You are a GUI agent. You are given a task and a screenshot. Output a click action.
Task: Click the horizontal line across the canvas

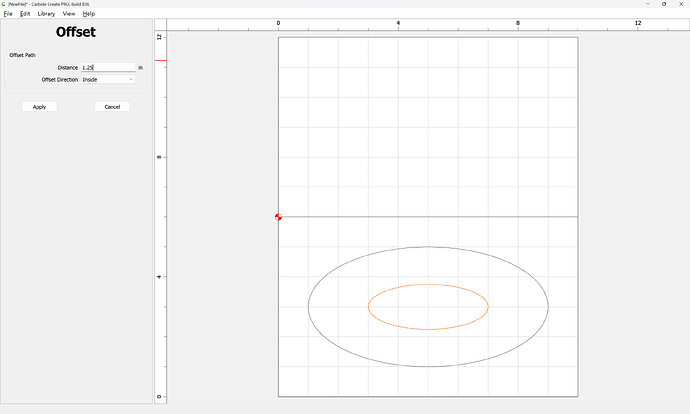[x=450, y=217]
